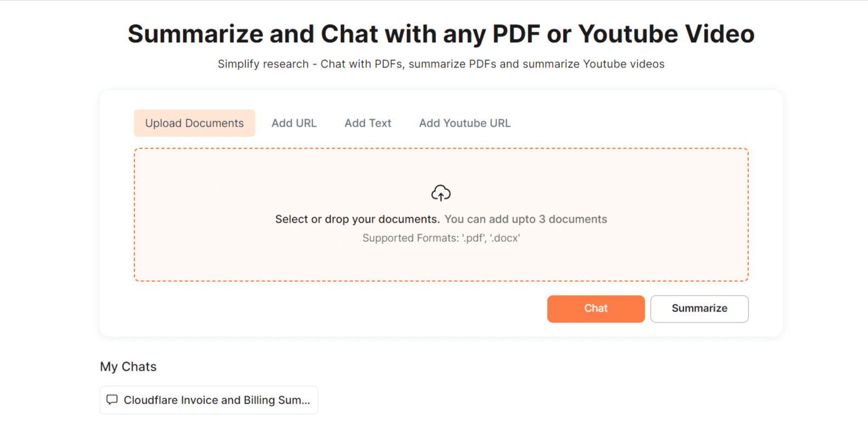Click the '.pdf' supported format label
Viewport: 868px width, 436px height.
click(473, 239)
